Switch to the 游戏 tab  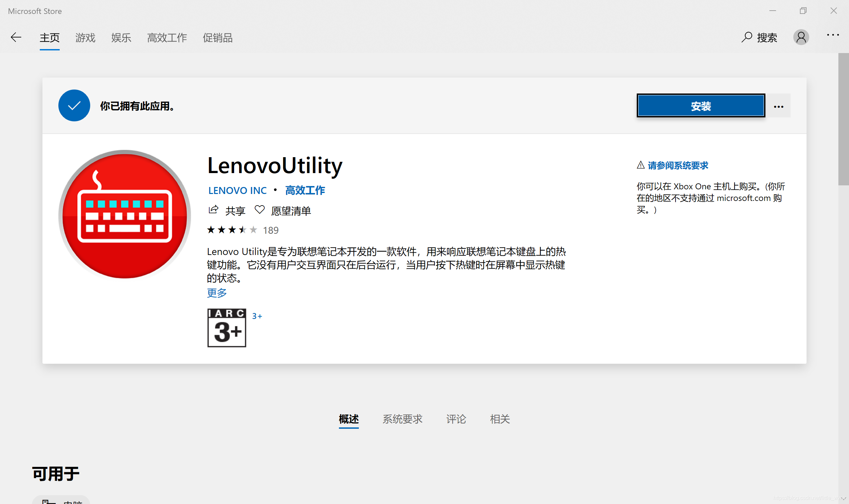[x=85, y=38]
